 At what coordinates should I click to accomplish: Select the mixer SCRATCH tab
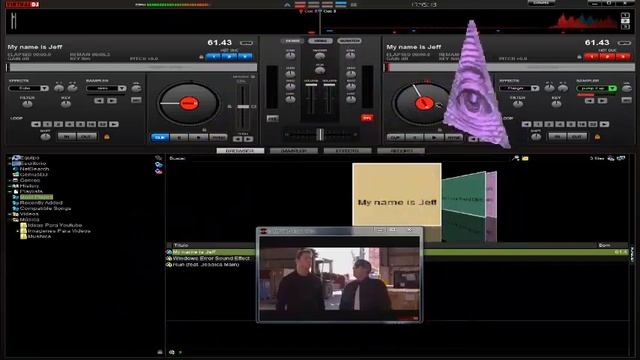pyautogui.click(x=349, y=41)
